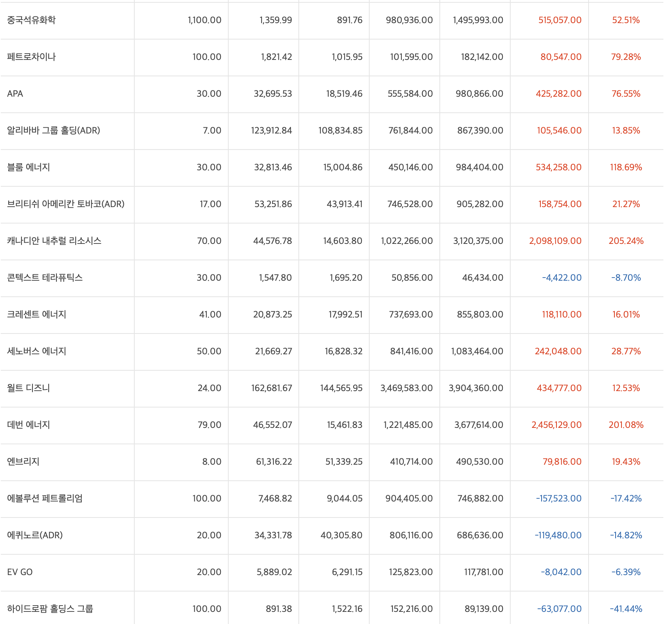
Task: Click EV GO loss -8,042.00
Action: pyautogui.click(x=561, y=572)
